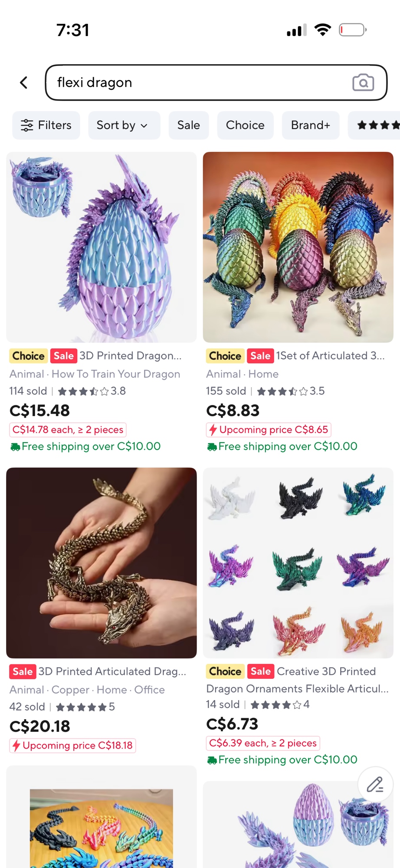This screenshot has height=868, width=400.
Task: Select the four-star rating filter chip
Action: coord(374,125)
